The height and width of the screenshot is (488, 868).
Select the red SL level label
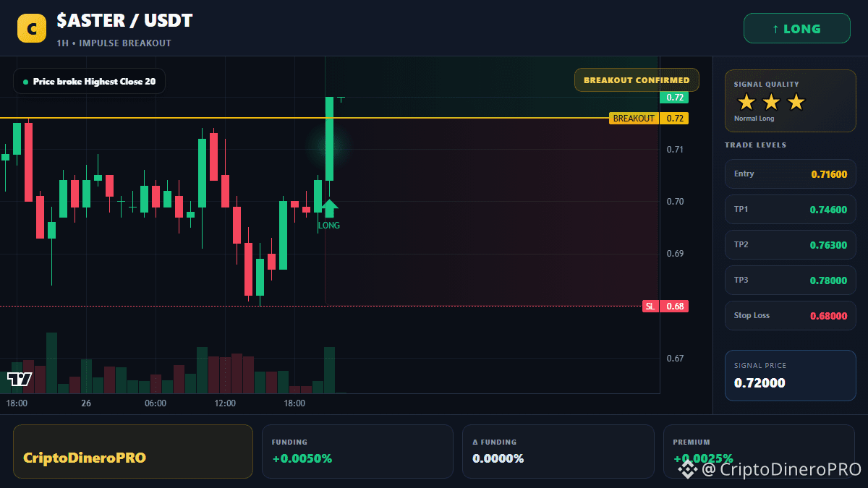pyautogui.click(x=650, y=306)
